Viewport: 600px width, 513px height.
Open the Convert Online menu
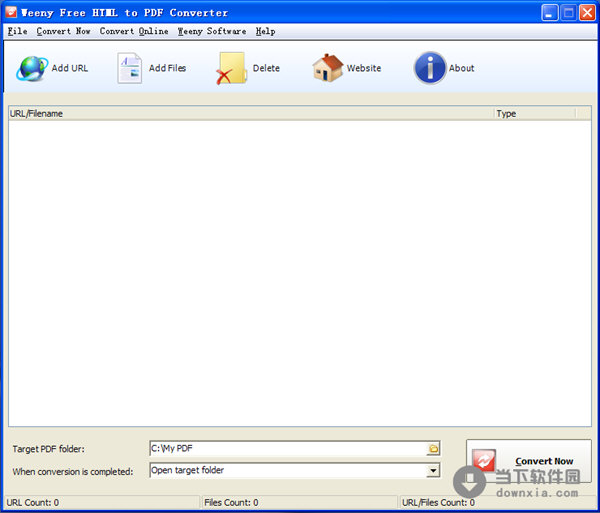[x=134, y=31]
